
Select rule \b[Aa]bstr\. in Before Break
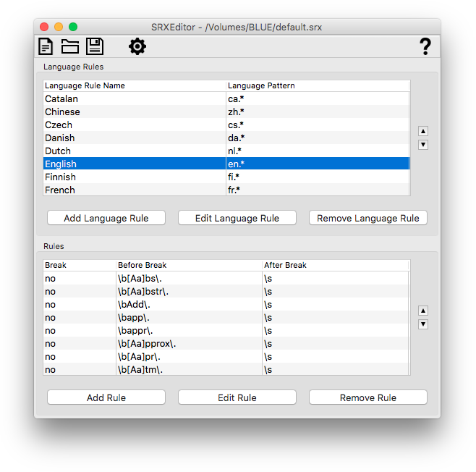(189, 291)
